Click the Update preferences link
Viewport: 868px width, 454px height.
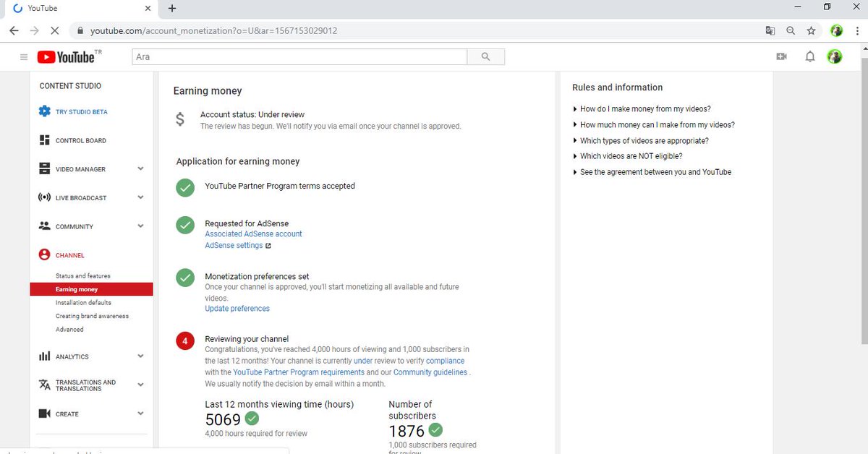click(x=237, y=309)
